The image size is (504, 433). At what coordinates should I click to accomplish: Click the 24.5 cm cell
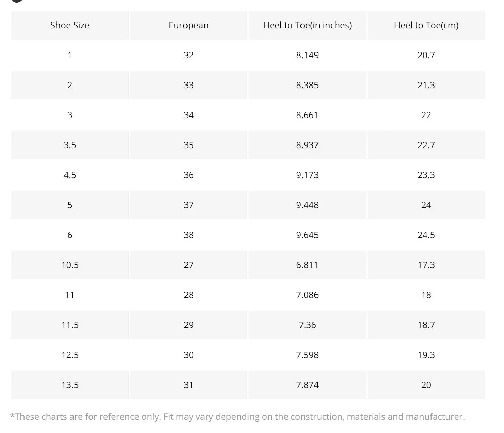click(x=426, y=235)
